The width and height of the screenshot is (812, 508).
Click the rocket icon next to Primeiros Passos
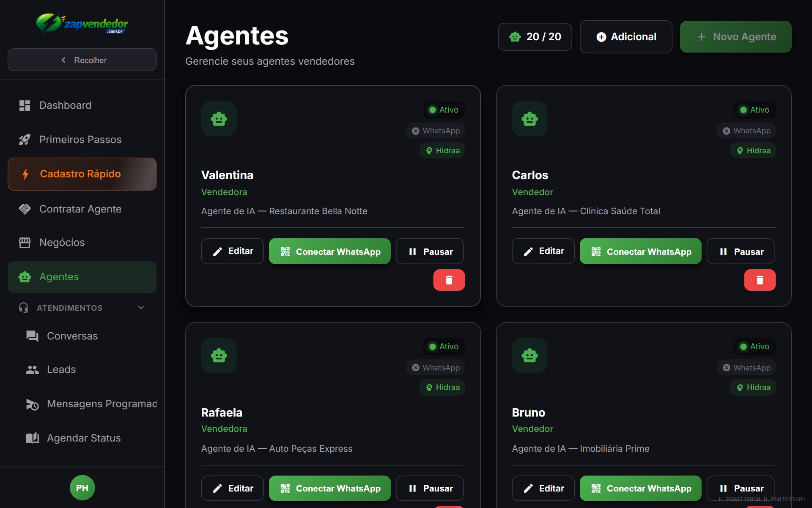(25, 139)
